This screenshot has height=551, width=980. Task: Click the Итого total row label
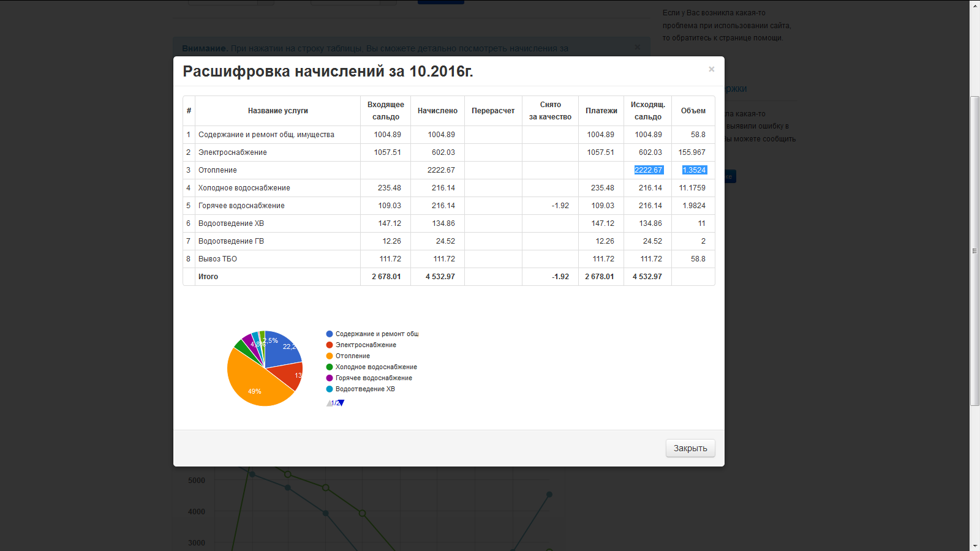click(208, 277)
